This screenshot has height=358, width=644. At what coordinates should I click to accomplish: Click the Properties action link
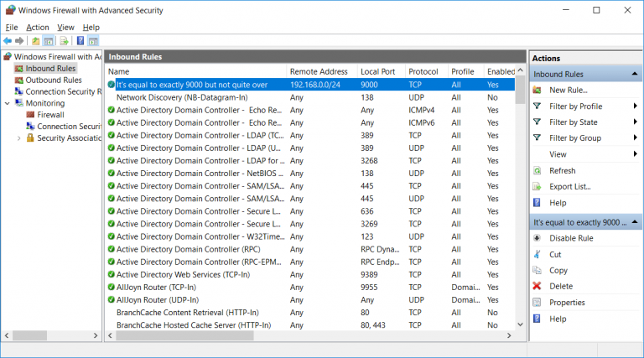(567, 302)
